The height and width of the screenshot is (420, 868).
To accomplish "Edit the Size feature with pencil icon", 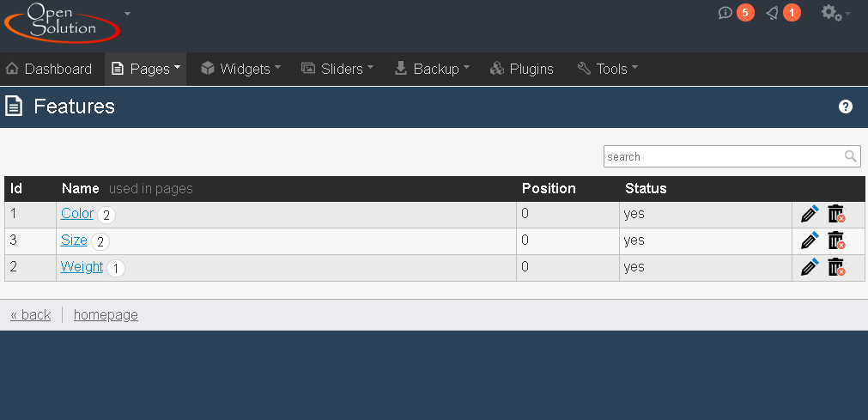I will [810, 240].
